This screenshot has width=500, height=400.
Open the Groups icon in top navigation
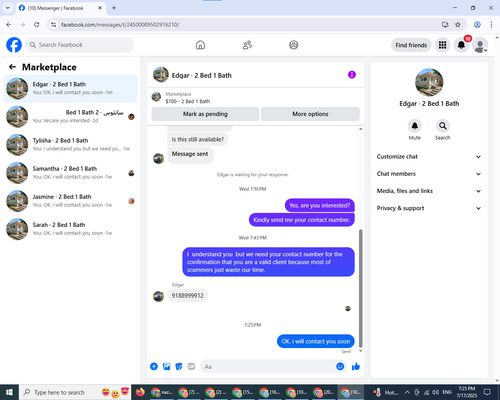coord(294,45)
